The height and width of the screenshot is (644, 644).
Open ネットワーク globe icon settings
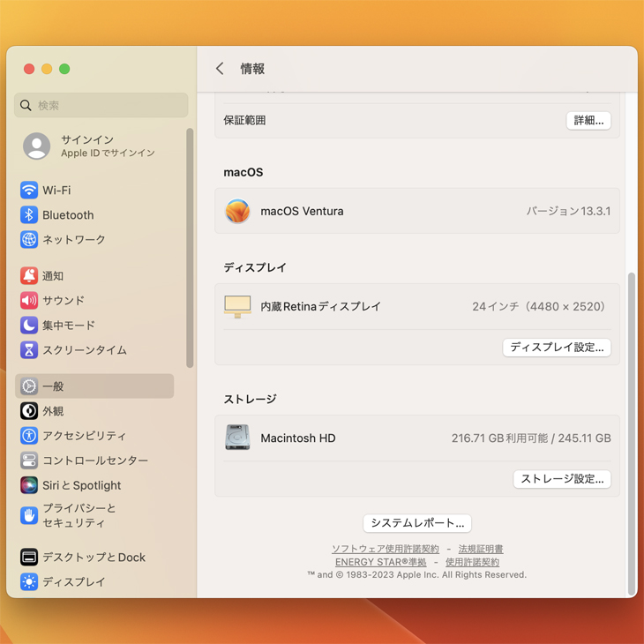click(29, 240)
